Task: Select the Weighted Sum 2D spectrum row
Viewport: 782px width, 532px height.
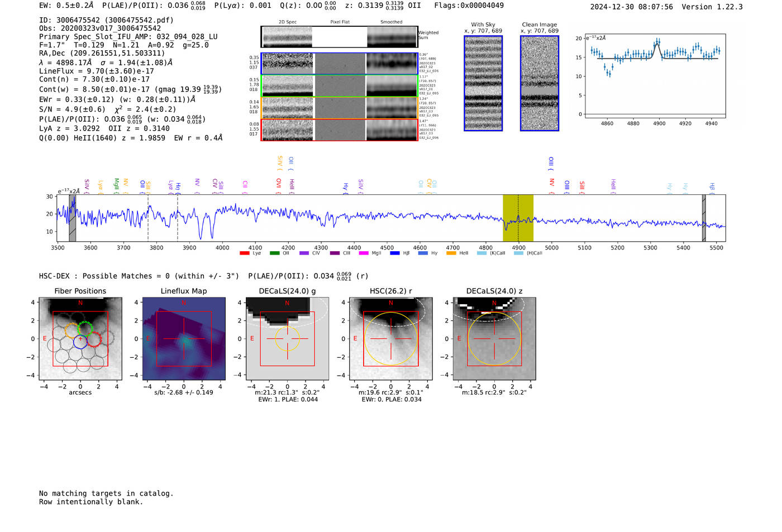Action: [x=340, y=37]
